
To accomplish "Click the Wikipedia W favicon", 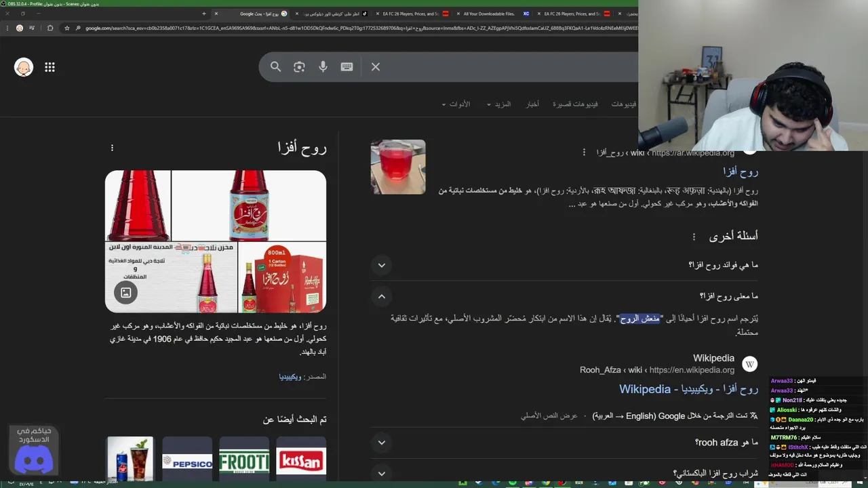I will [749, 364].
